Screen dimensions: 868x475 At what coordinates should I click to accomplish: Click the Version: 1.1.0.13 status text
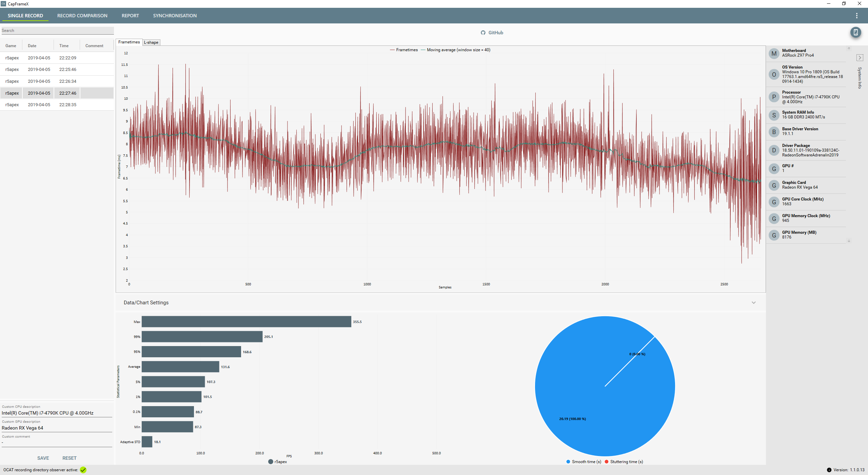coord(849,470)
